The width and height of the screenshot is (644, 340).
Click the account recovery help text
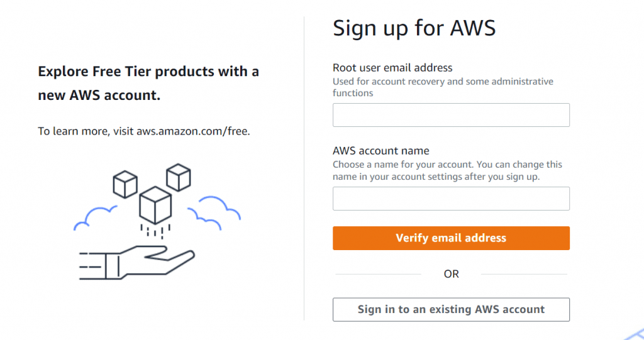click(443, 87)
